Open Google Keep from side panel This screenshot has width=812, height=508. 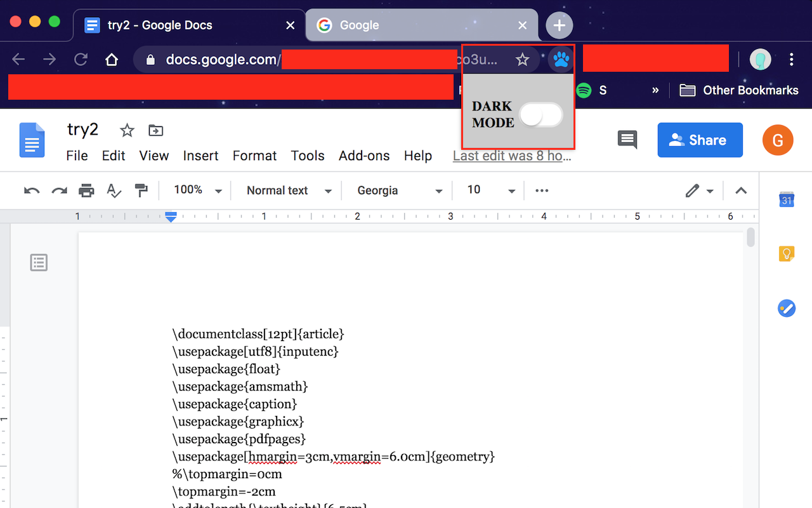[786, 253]
